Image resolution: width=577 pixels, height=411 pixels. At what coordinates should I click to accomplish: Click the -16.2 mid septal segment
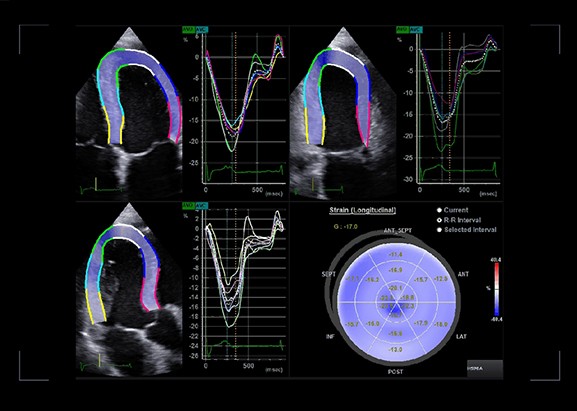[372, 280]
